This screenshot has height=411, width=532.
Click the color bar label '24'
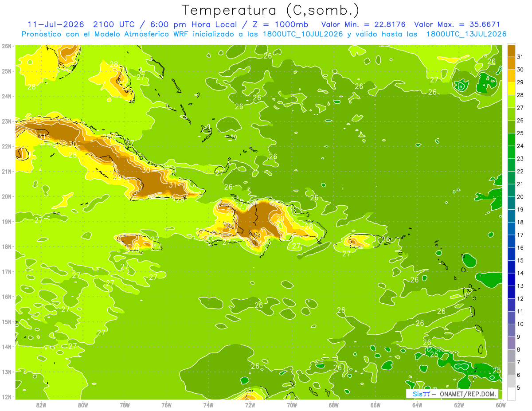pos(520,146)
